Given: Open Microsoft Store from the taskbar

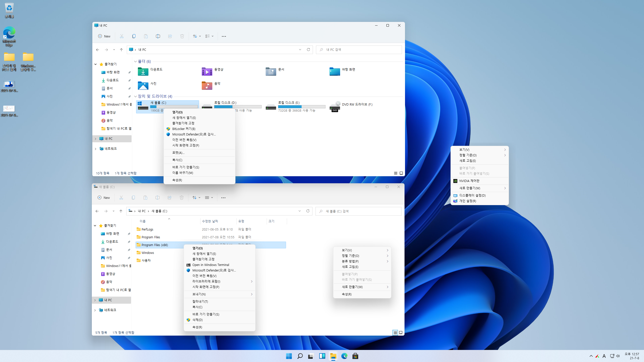Looking at the screenshot, I should (355, 356).
